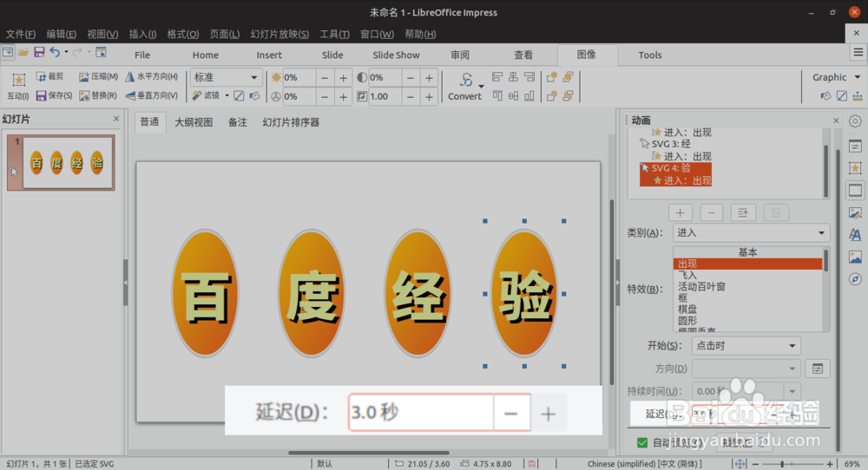Open the hamburger menu at ribbon right
The width and height of the screenshot is (868, 470).
point(858,53)
